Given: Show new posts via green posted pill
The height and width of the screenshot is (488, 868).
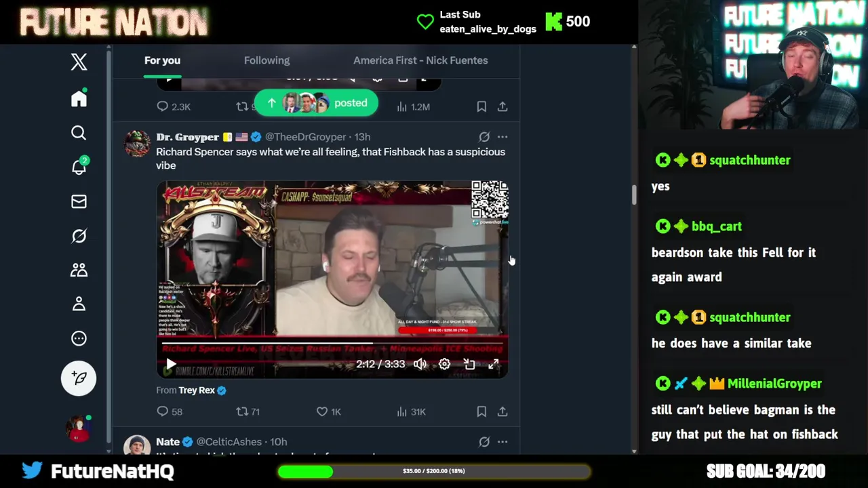Looking at the screenshot, I should 316,103.
